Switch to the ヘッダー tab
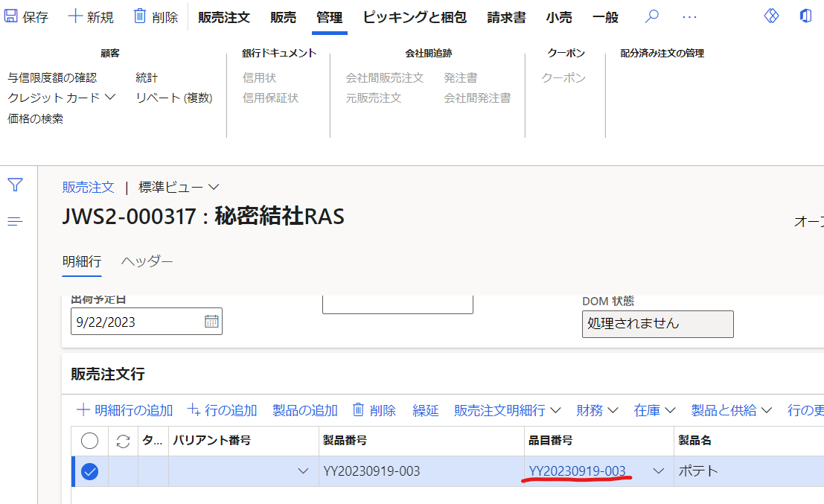Viewport: 824px width, 504px height. tap(147, 261)
